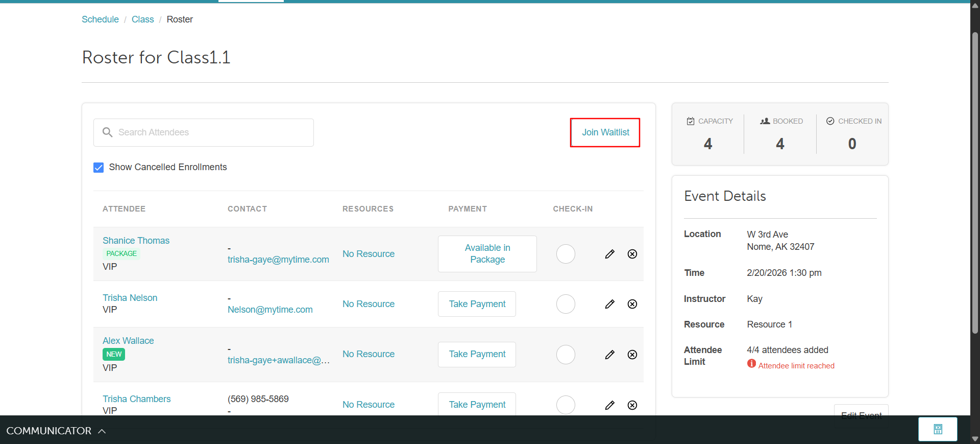The width and height of the screenshot is (980, 444).
Task: Edit Trisha Nelson enrollment with pencil icon
Action: pos(609,304)
